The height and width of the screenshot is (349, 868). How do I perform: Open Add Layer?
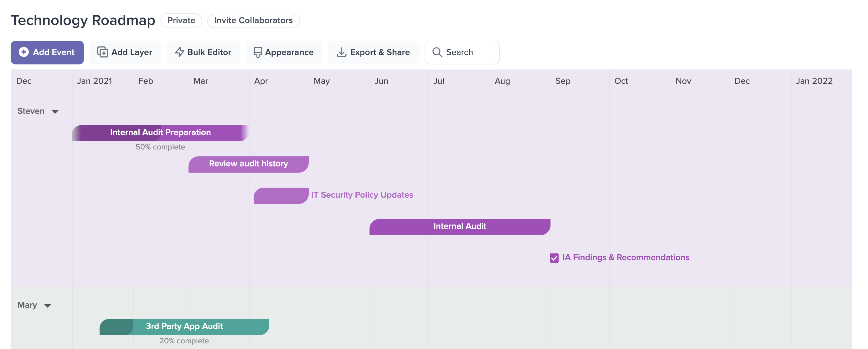click(125, 53)
